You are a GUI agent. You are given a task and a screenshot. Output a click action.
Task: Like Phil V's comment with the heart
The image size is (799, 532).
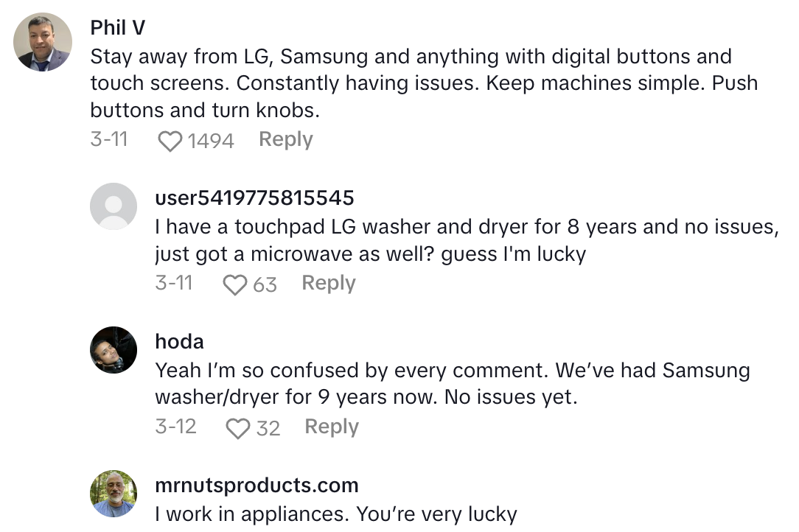pyautogui.click(x=170, y=140)
